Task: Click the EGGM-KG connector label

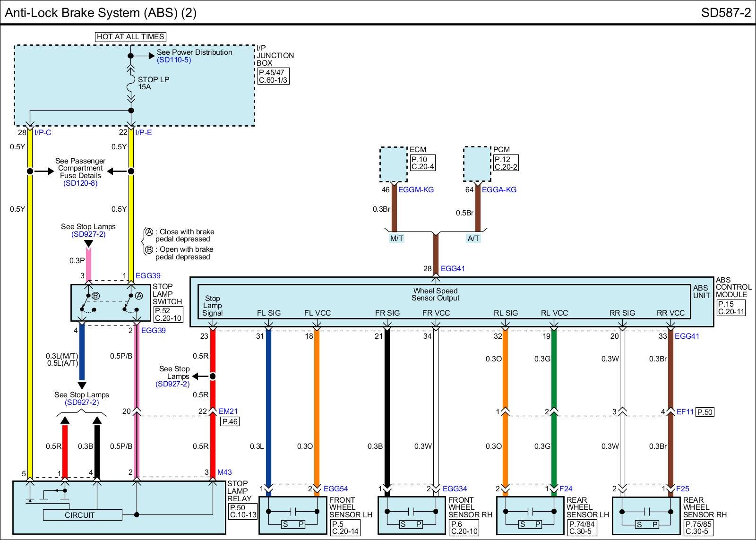Action: click(x=416, y=189)
